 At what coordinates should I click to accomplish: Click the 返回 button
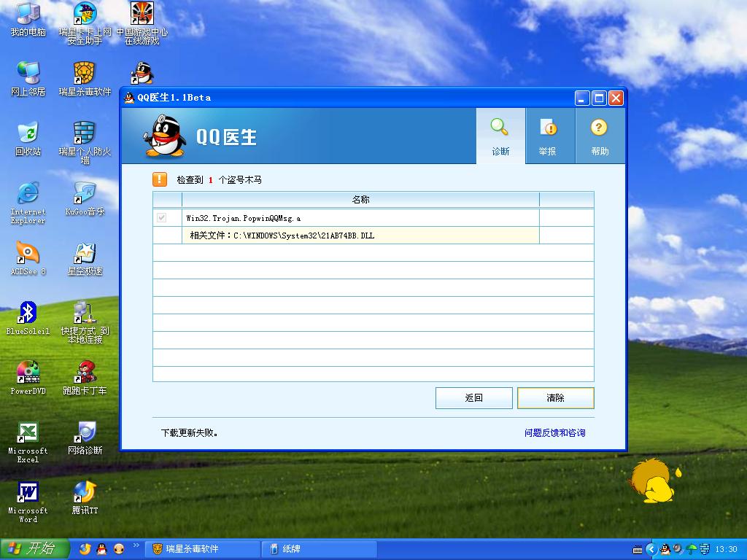474,397
